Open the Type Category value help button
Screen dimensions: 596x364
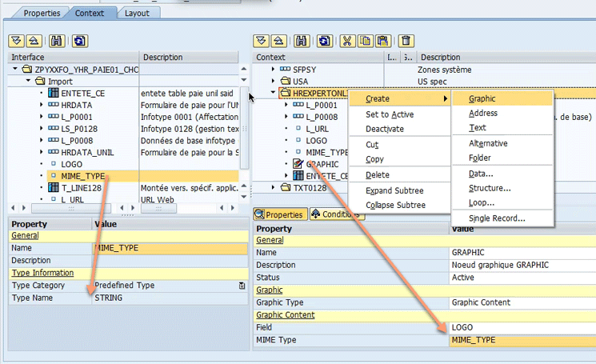click(242, 285)
